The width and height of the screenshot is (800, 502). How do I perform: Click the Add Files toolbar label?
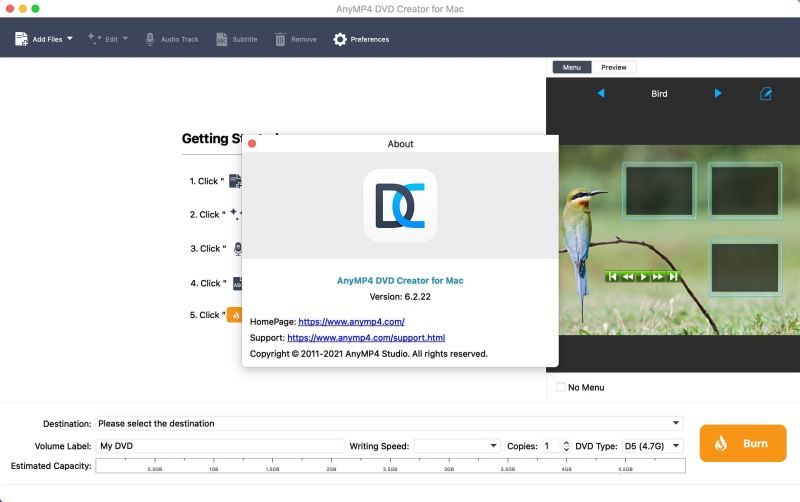47,39
